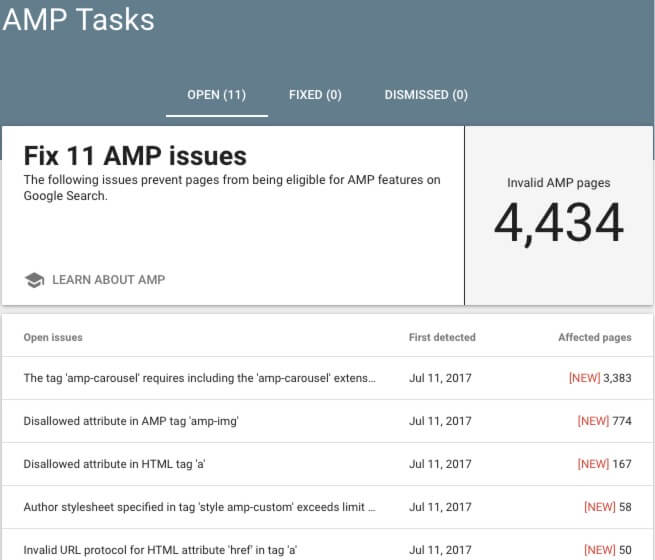
Task: Click the Jul 11, 2017 date for amp-carousel issue
Action: [x=440, y=378]
